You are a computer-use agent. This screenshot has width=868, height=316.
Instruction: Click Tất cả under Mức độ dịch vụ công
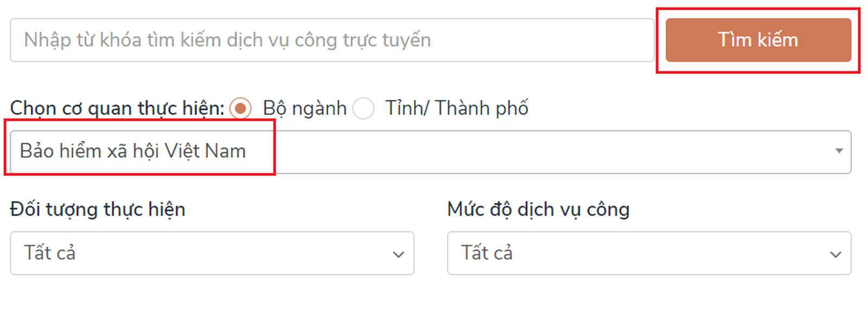(487, 253)
